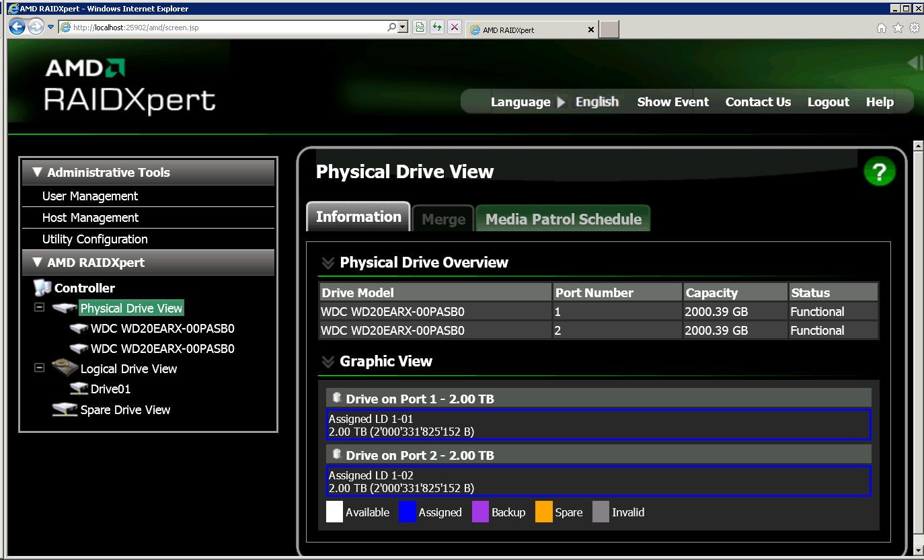Image resolution: width=924 pixels, height=560 pixels.
Task: Open User Management
Action: pyautogui.click(x=90, y=196)
